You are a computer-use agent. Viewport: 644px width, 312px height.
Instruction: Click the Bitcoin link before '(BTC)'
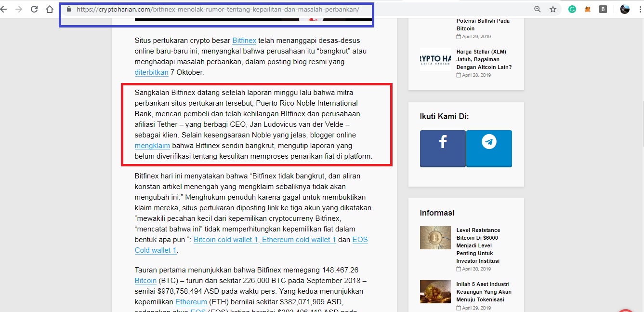(x=145, y=281)
